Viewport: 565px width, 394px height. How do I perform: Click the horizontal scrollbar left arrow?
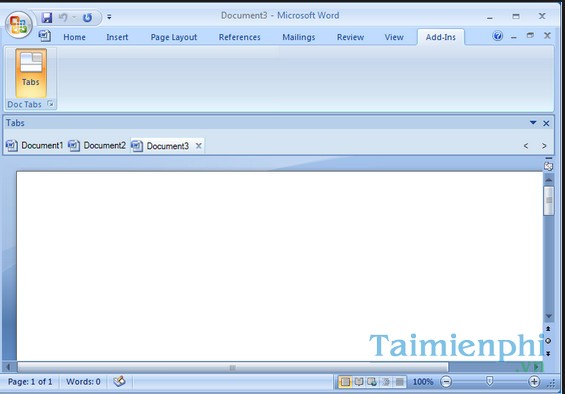[x=8, y=367]
